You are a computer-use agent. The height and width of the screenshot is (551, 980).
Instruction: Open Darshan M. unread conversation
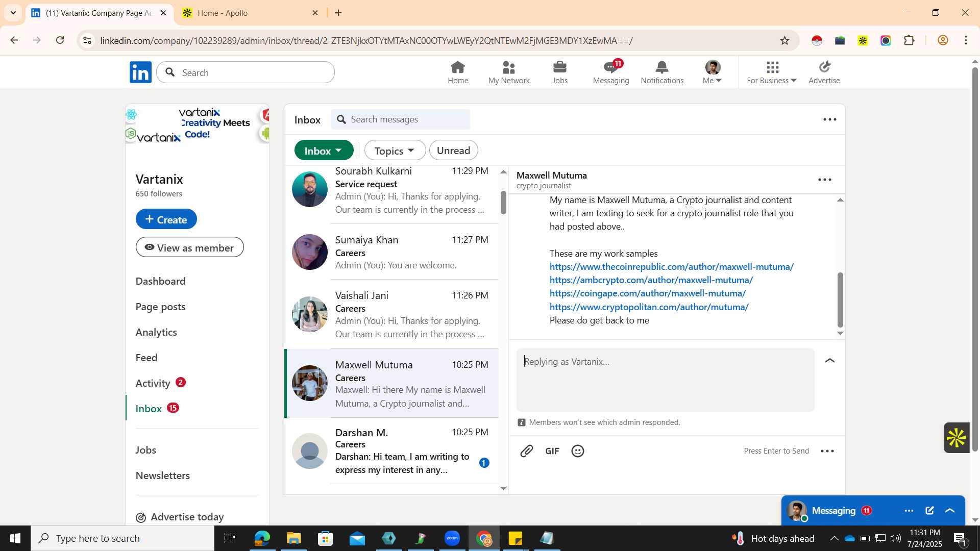(391, 451)
